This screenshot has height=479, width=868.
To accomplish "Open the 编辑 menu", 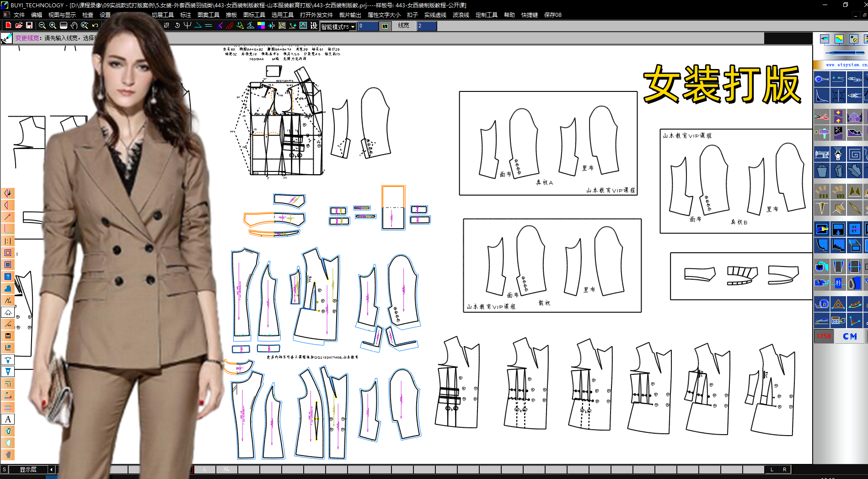I will pos(37,15).
